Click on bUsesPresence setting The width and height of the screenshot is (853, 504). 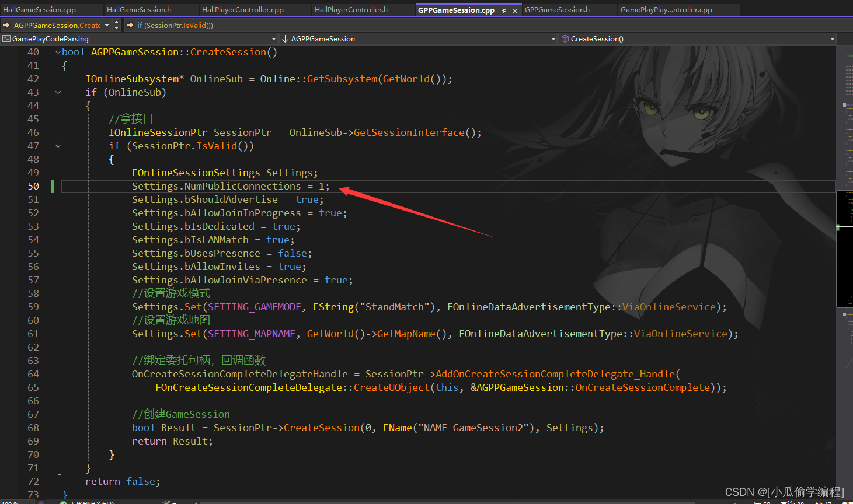click(x=222, y=253)
